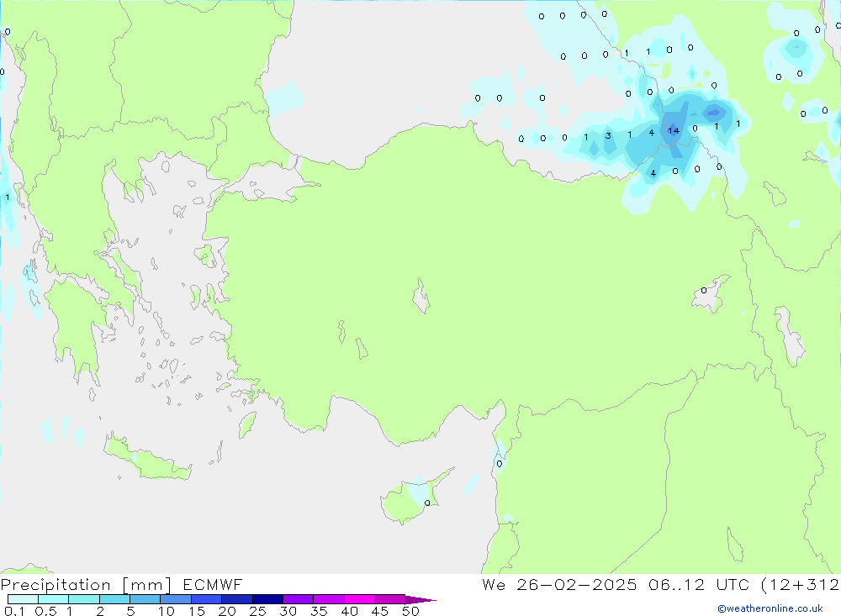Click the legend label '30'

coord(288,611)
